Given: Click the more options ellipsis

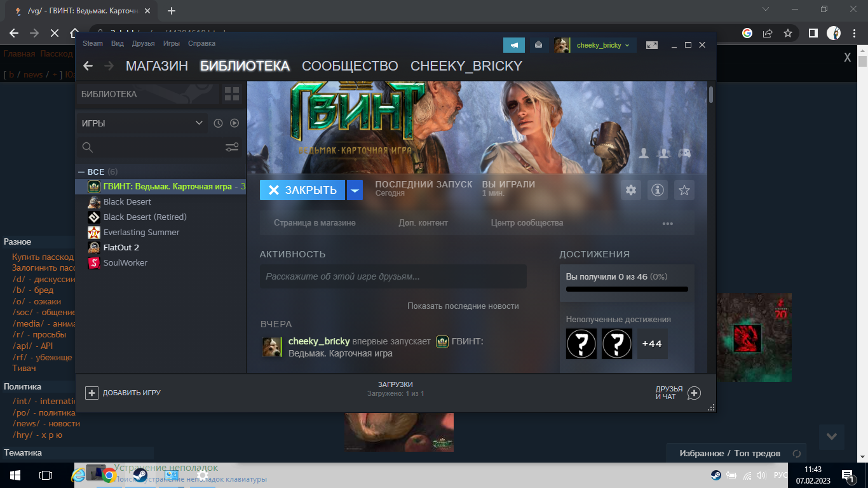Looking at the screenshot, I should 668,224.
